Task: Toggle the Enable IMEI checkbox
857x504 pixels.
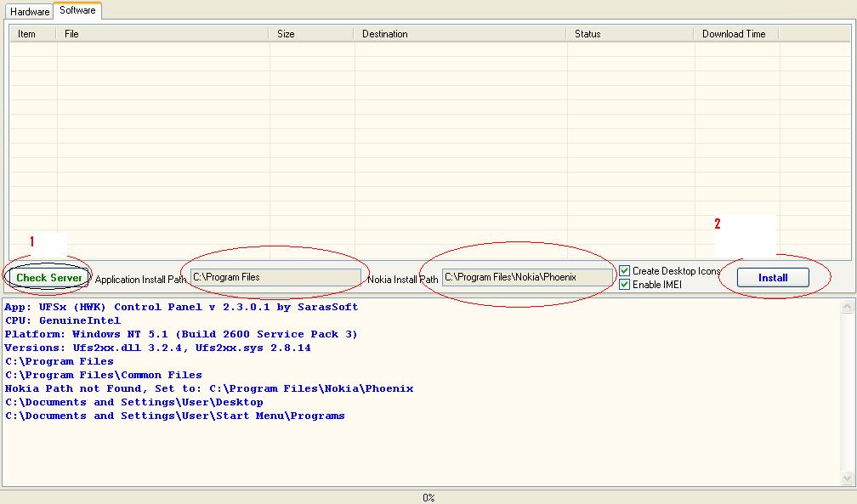Action: [624, 284]
